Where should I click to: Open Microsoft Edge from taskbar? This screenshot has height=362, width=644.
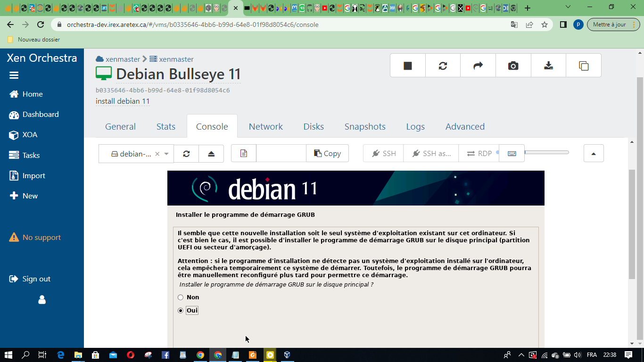click(x=60, y=355)
